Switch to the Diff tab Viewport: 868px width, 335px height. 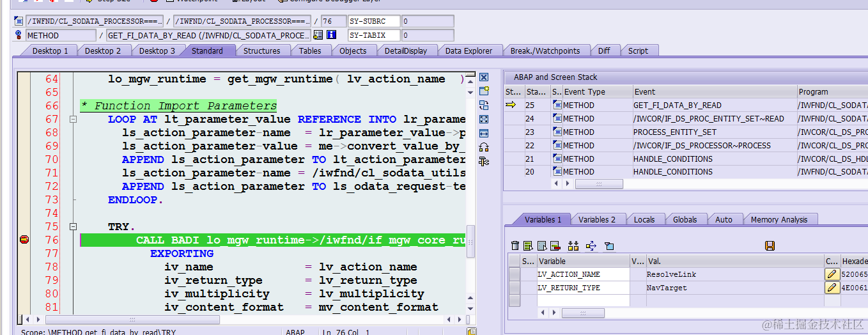[x=604, y=51]
